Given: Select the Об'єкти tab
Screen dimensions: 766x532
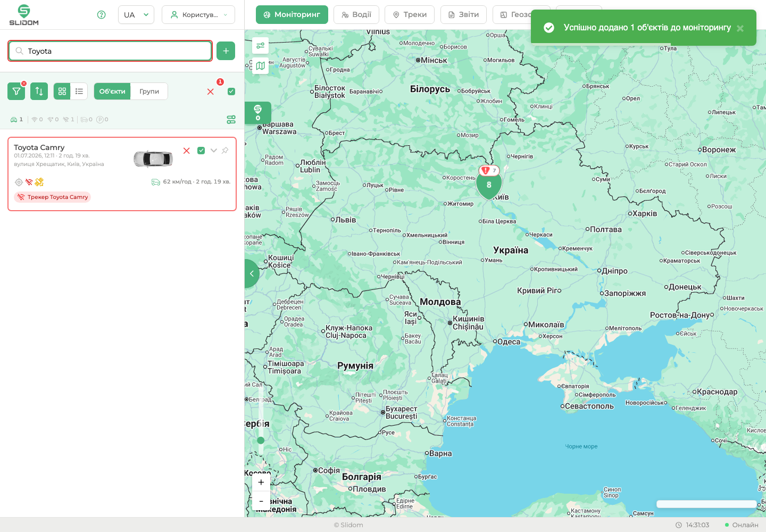Looking at the screenshot, I should click(x=112, y=92).
